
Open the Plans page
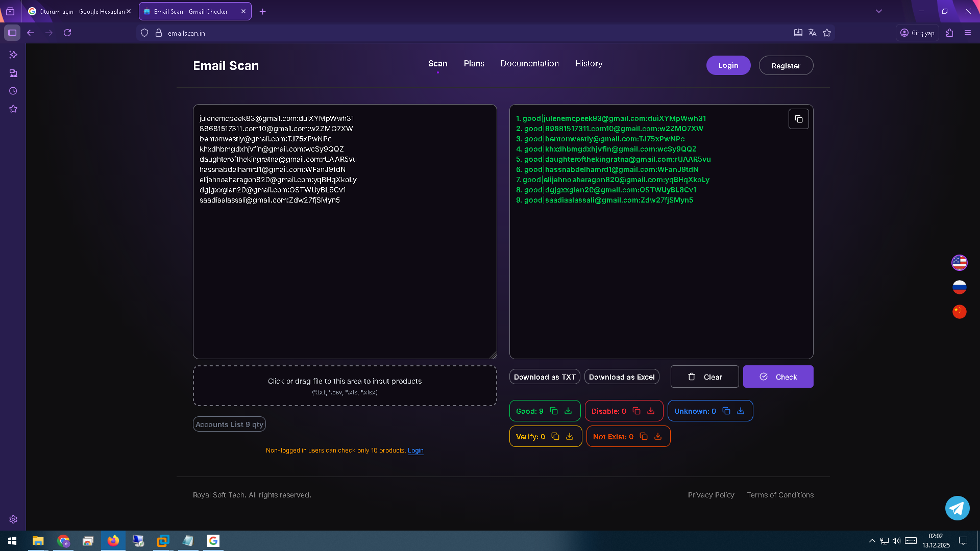click(x=474, y=63)
